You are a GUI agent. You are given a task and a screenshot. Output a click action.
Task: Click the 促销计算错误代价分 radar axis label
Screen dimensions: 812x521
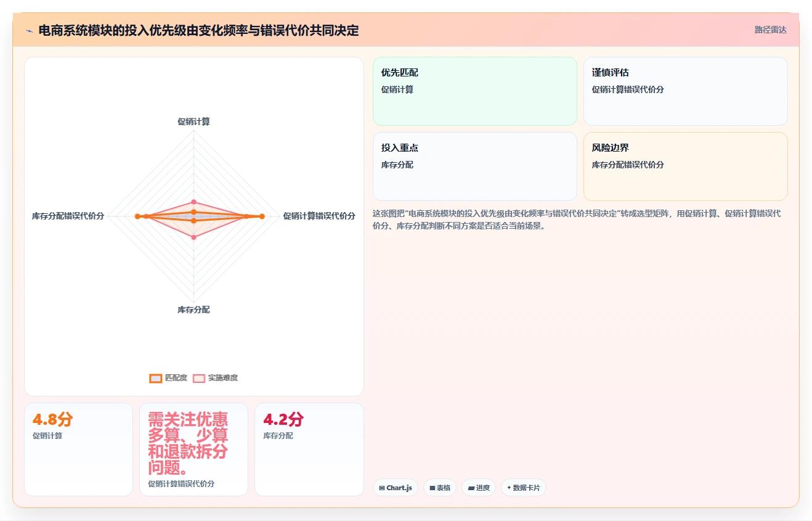tap(319, 216)
